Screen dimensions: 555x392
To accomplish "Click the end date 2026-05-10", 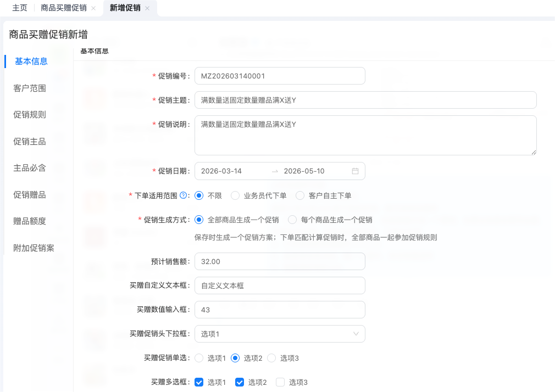I will [x=304, y=171].
